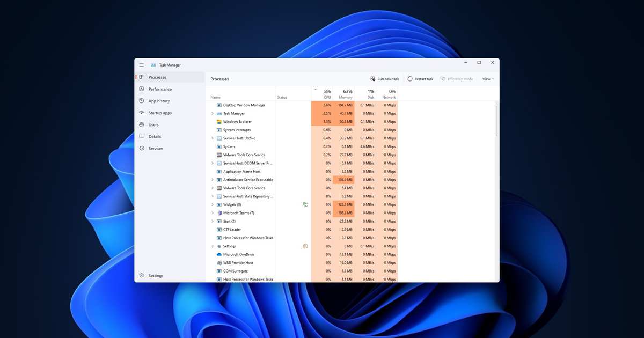Click the 2.6% CPU value

tap(327, 105)
